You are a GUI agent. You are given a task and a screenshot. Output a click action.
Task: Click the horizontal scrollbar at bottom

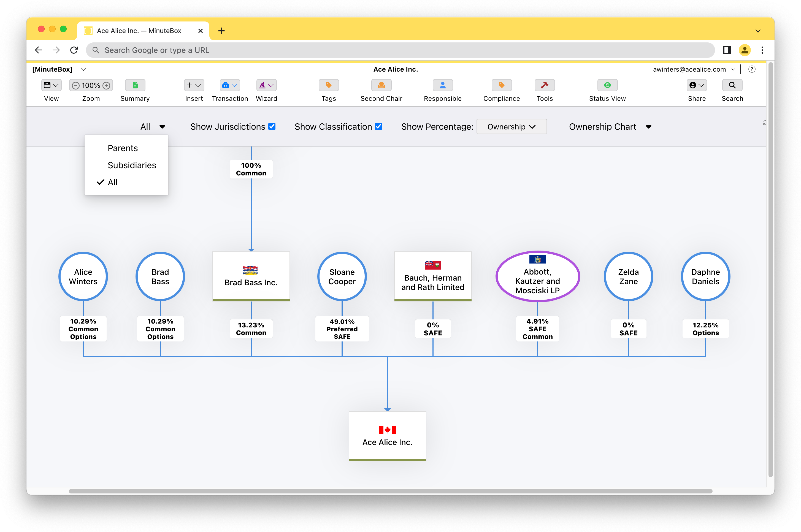click(390, 491)
